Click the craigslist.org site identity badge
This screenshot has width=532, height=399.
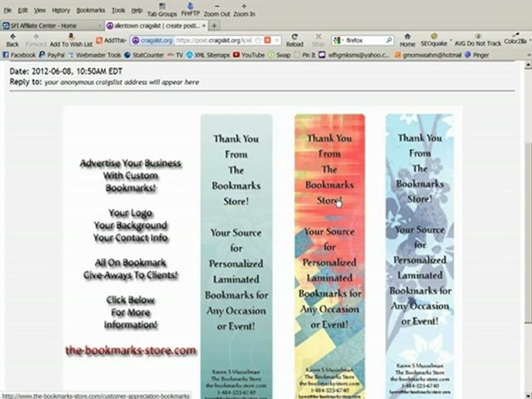(x=152, y=40)
